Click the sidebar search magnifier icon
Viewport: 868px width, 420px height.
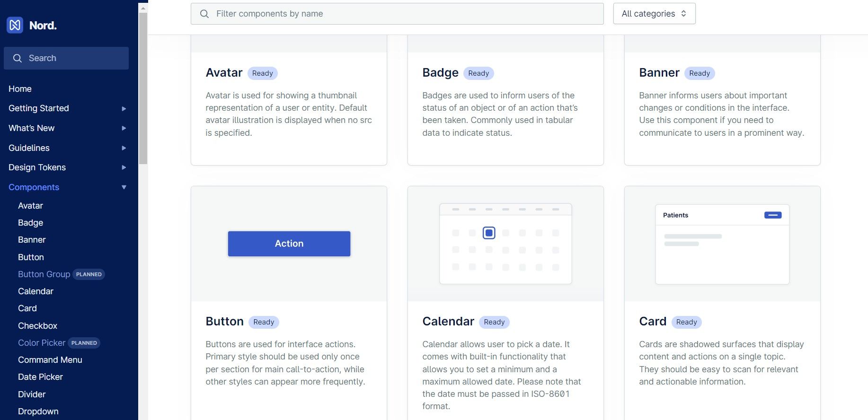click(18, 58)
